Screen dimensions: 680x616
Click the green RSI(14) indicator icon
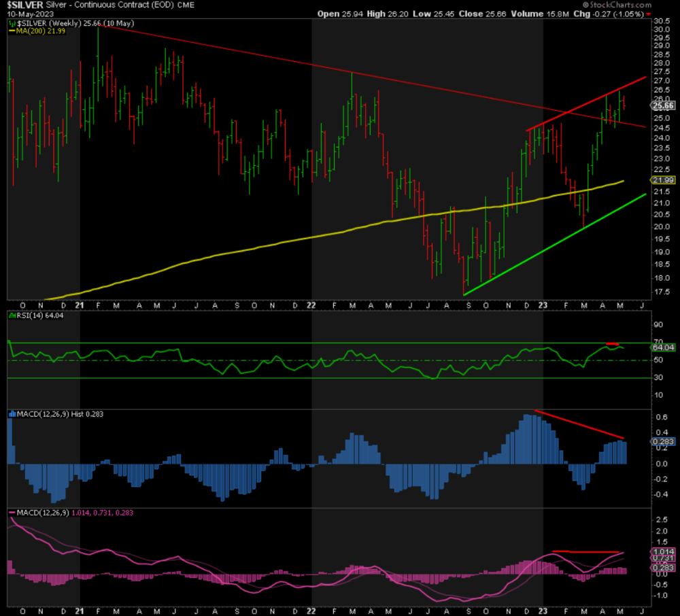[x=11, y=315]
